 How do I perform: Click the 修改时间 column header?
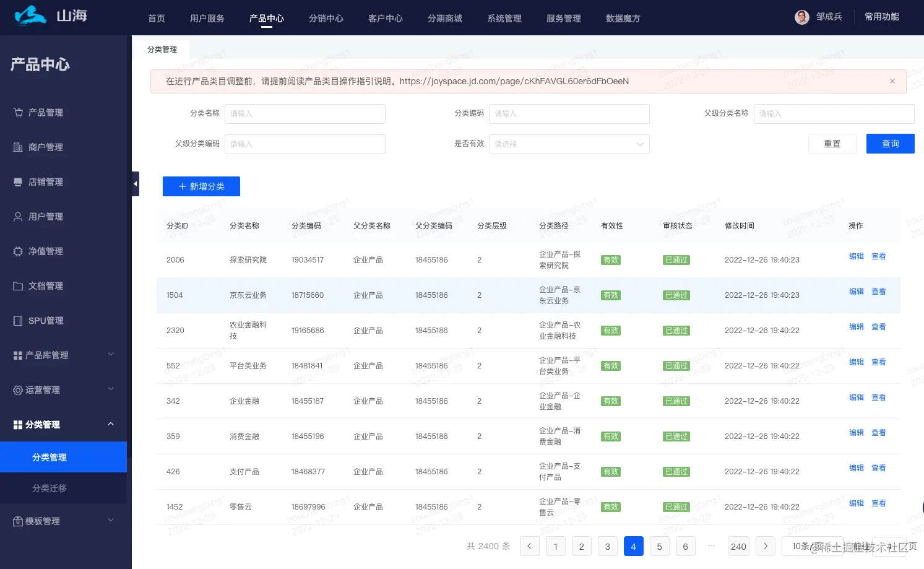coord(740,226)
